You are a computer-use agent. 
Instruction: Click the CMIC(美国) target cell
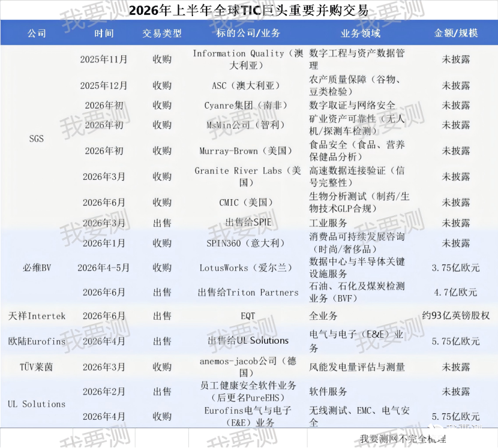pos(248,202)
